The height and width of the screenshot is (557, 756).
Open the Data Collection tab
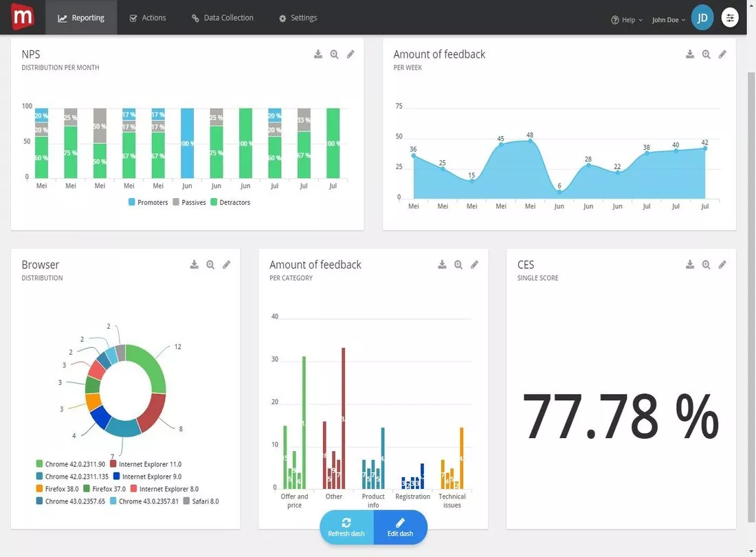[222, 18]
